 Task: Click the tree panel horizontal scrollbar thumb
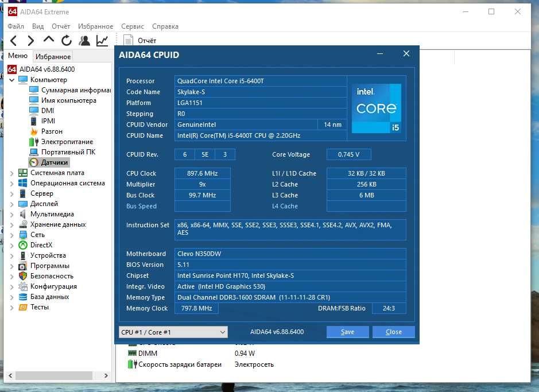pos(54,376)
